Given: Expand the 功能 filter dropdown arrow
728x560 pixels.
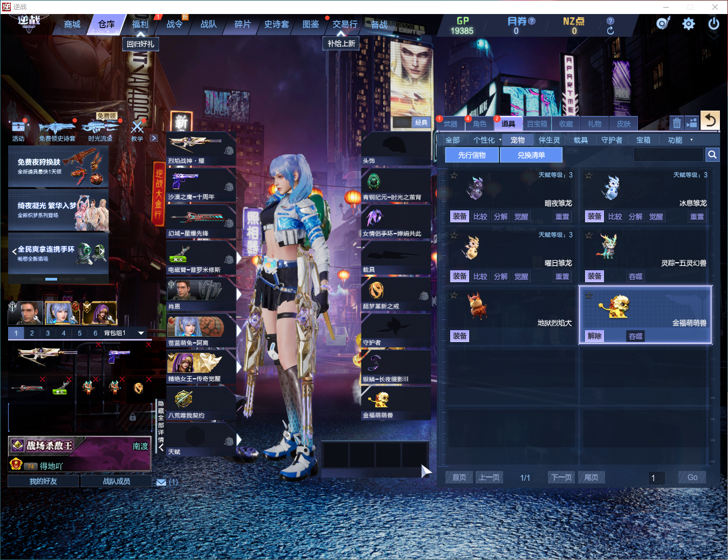Looking at the screenshot, I should click(692, 140).
